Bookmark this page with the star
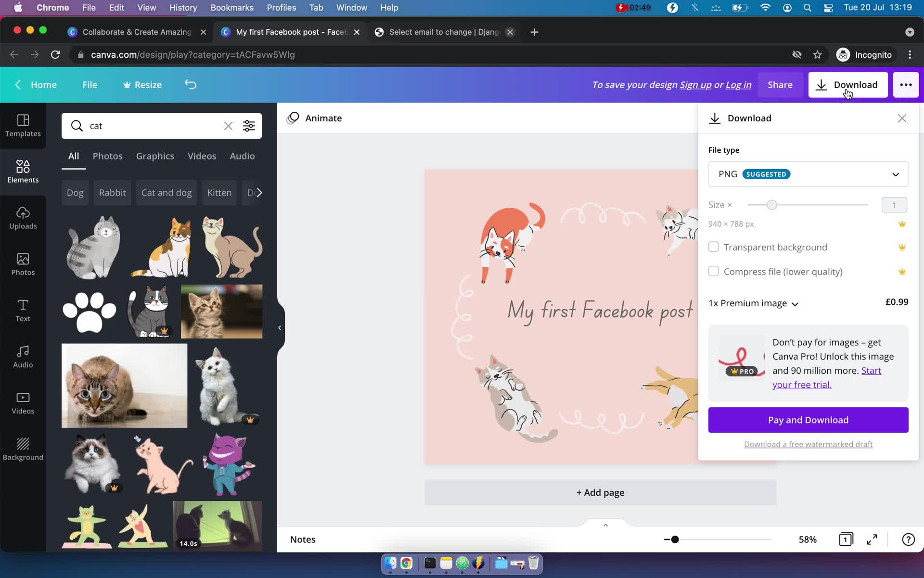This screenshot has width=924, height=578. [817, 54]
